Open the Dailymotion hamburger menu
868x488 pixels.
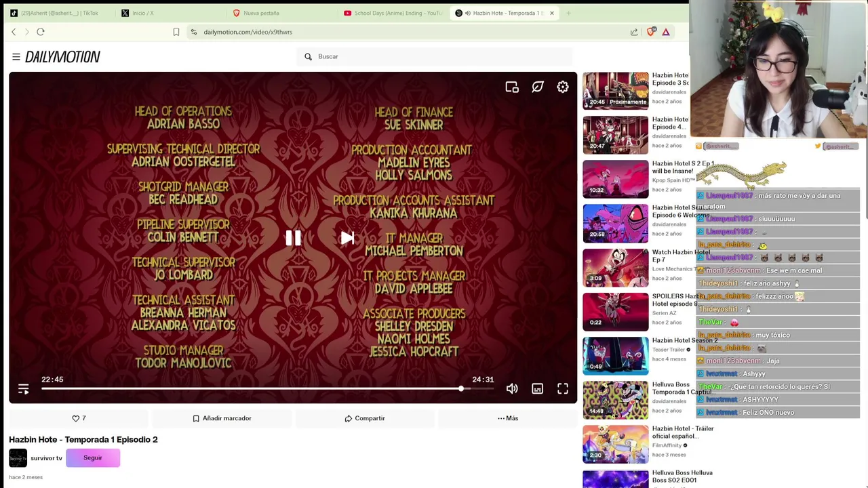(16, 57)
